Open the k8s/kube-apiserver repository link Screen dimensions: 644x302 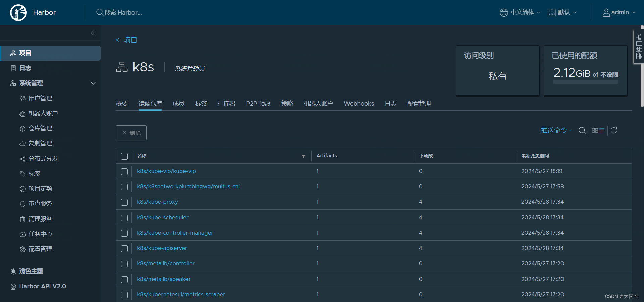point(162,248)
